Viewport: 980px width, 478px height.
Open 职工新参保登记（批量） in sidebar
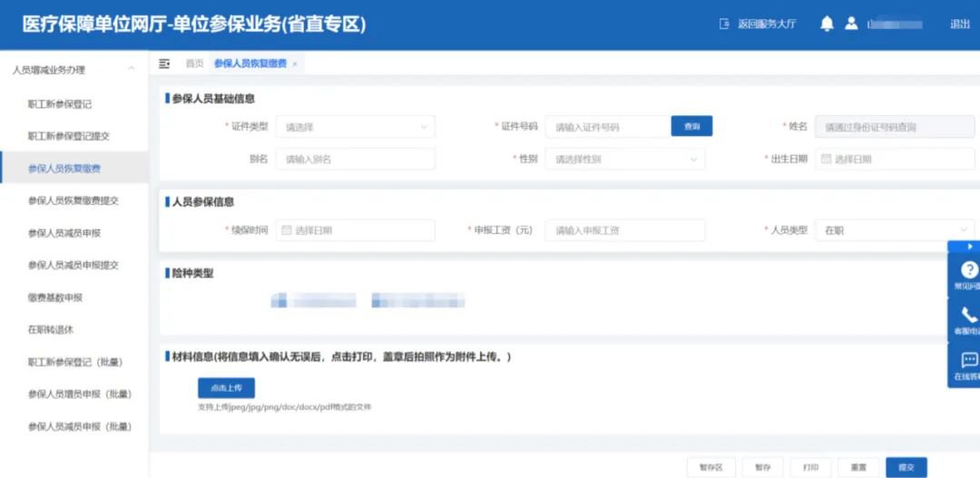[75, 362]
